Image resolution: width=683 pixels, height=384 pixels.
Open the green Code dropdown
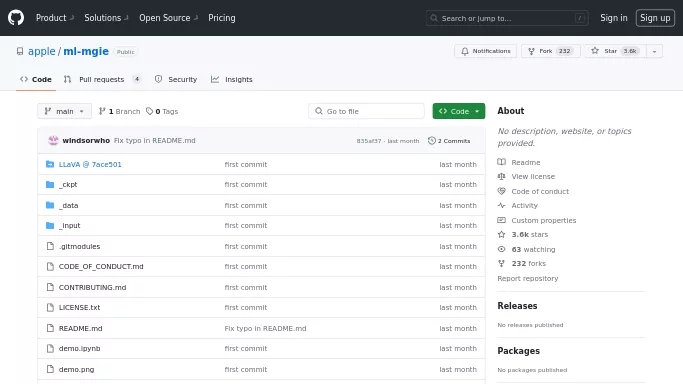459,111
